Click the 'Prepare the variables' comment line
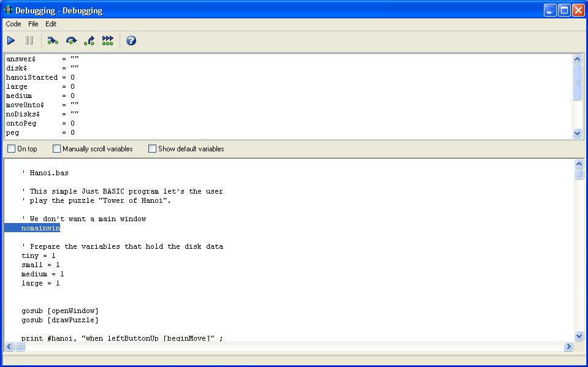The width and height of the screenshot is (588, 367). [x=122, y=246]
